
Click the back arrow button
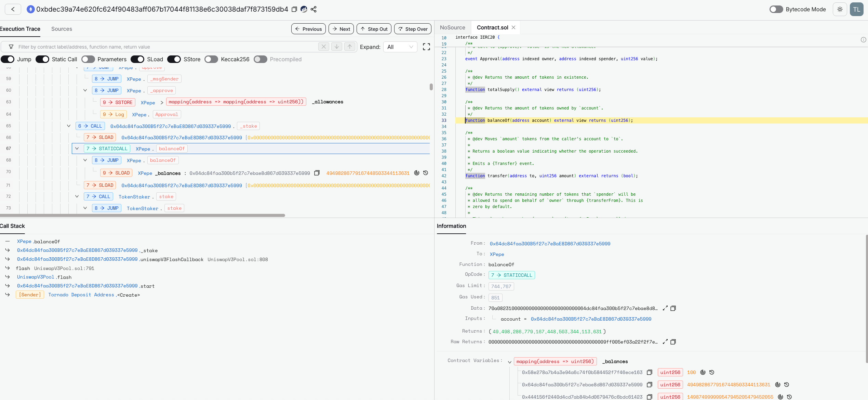13,9
